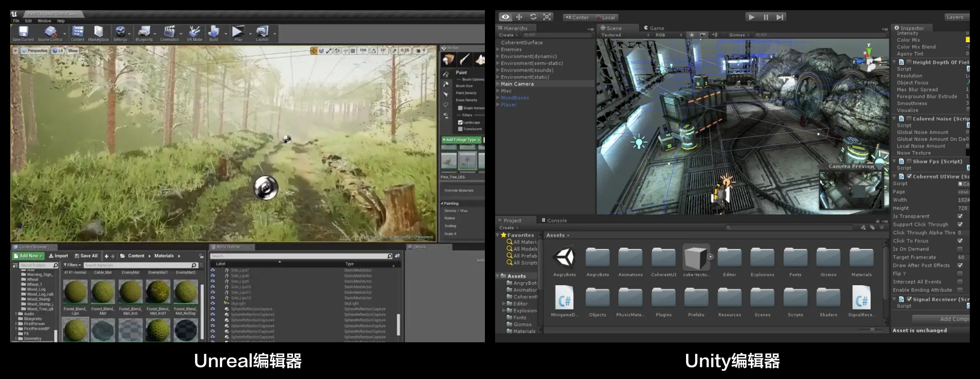
Task: Click yellow Color Mix swatch in Unity Inspector
Action: [967, 40]
